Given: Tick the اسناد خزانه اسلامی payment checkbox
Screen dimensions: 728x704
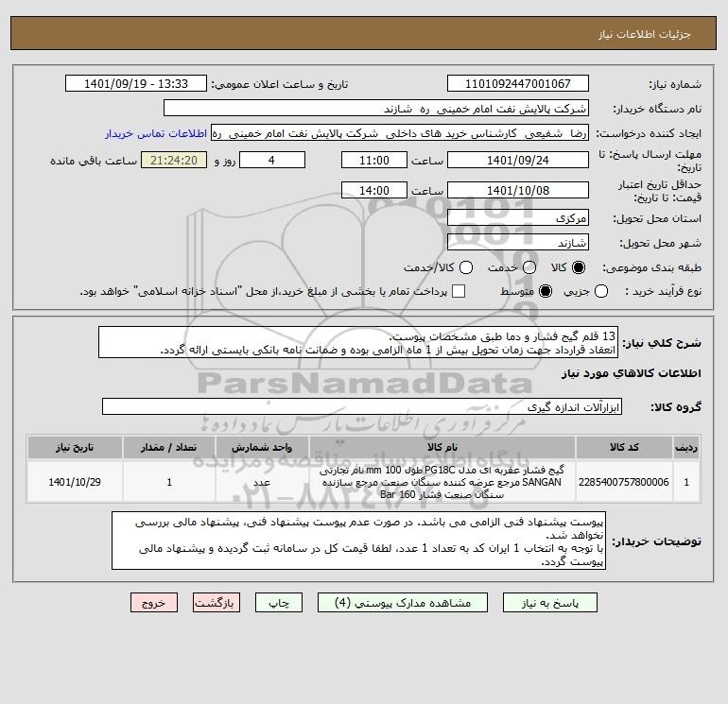Looking at the screenshot, I should pyautogui.click(x=459, y=291).
